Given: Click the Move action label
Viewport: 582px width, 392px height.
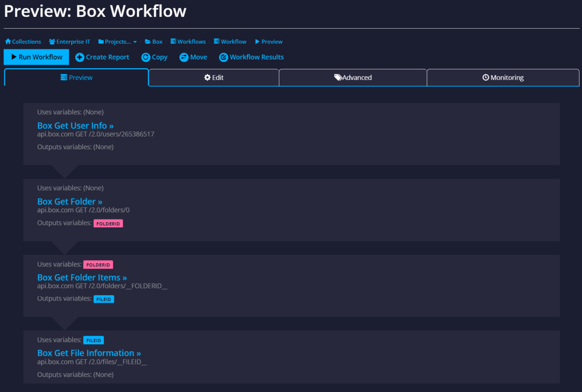Looking at the screenshot, I should (x=199, y=57).
